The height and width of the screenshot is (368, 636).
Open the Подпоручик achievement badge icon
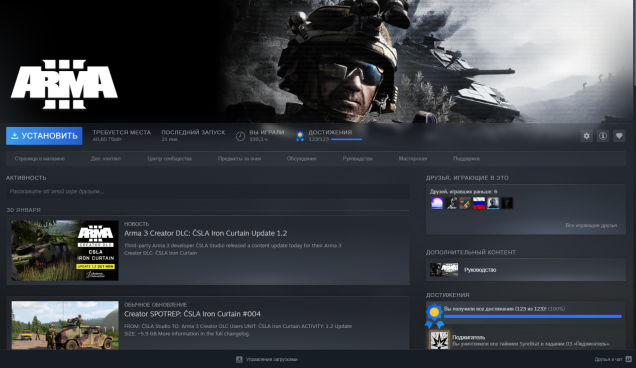439,340
